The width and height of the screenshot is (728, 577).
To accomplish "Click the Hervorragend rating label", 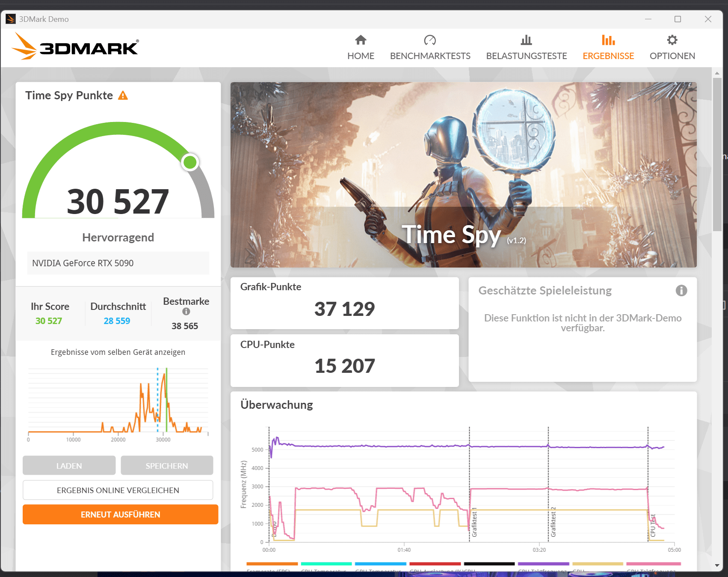I will pos(118,238).
